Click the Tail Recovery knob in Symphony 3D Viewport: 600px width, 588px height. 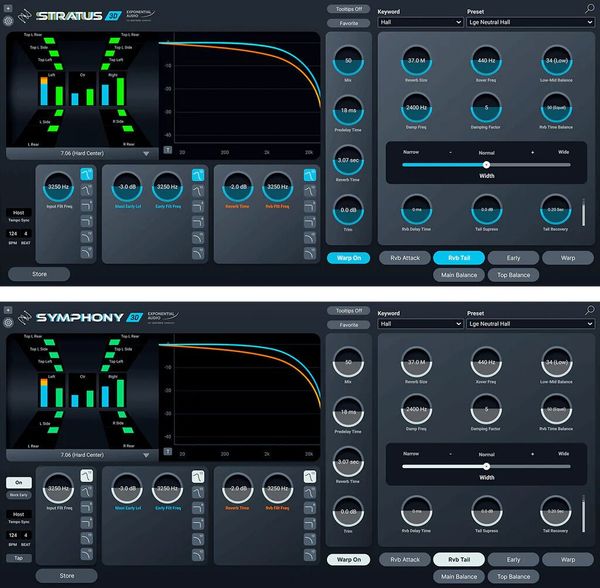(556, 511)
